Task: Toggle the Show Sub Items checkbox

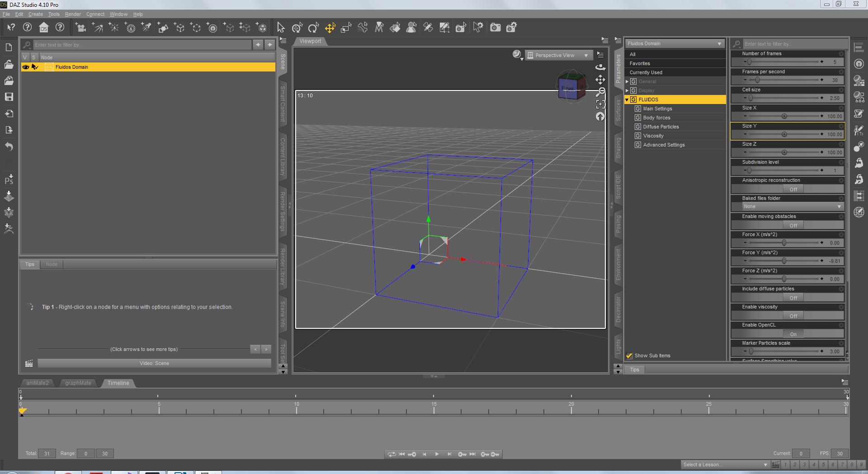Action: pos(629,356)
